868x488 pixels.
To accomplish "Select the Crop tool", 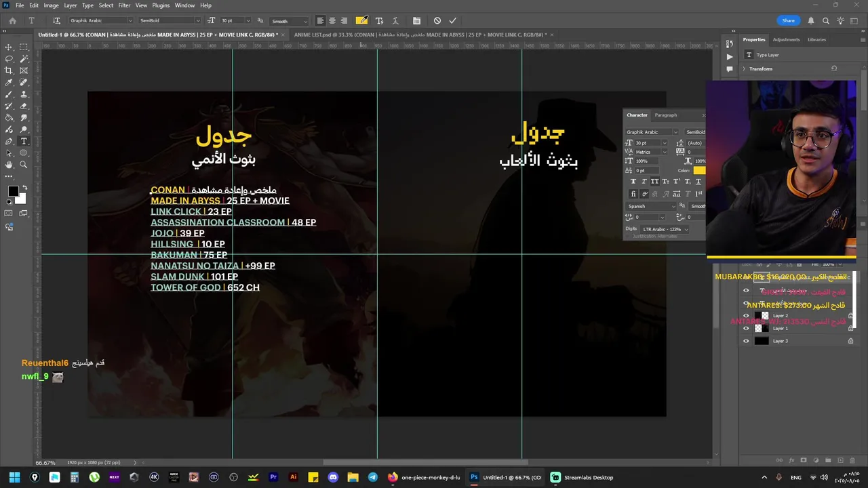I will coord(9,70).
